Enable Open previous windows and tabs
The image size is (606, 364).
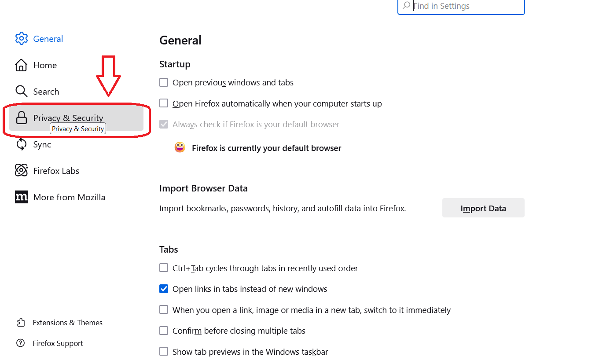click(164, 82)
